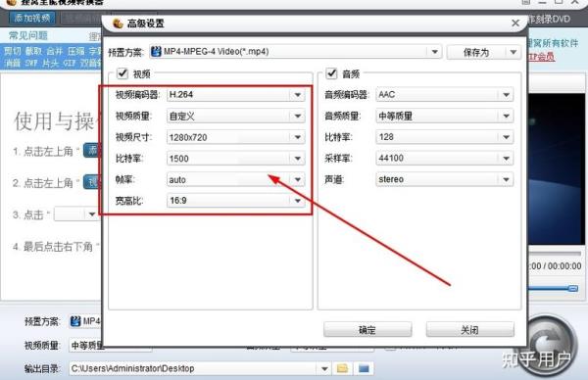Open the arrow beside 保存为
This screenshot has height=380, width=588.
[514, 52]
